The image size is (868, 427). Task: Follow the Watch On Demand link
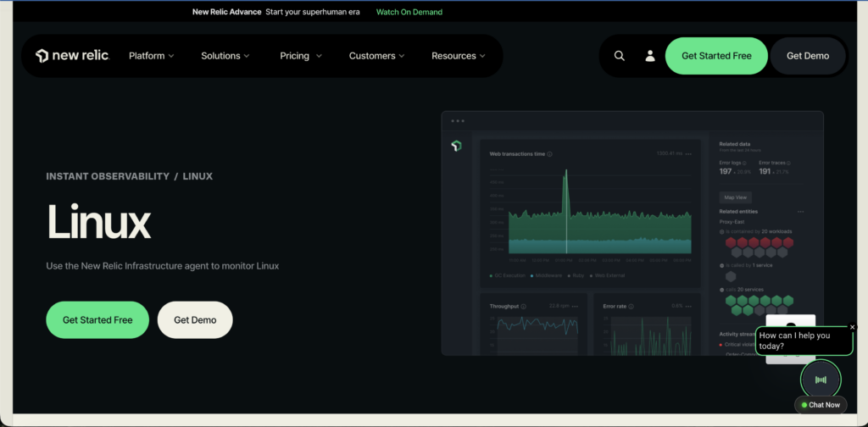point(409,12)
